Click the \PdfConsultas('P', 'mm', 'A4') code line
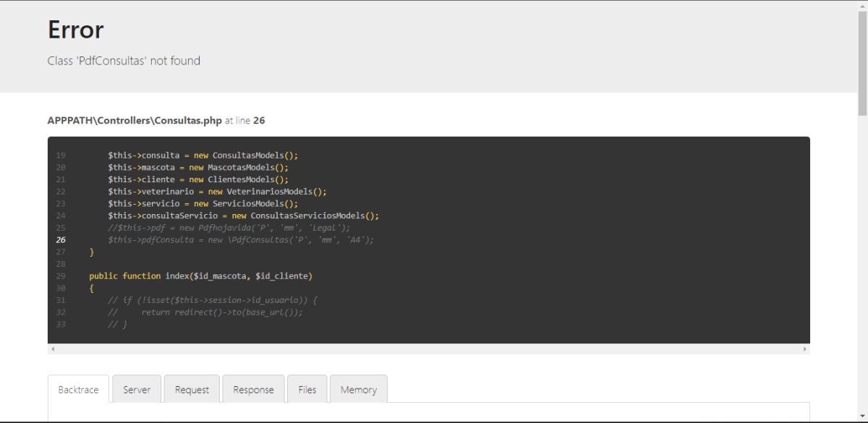Viewport: 868px width, 423px height. point(242,239)
